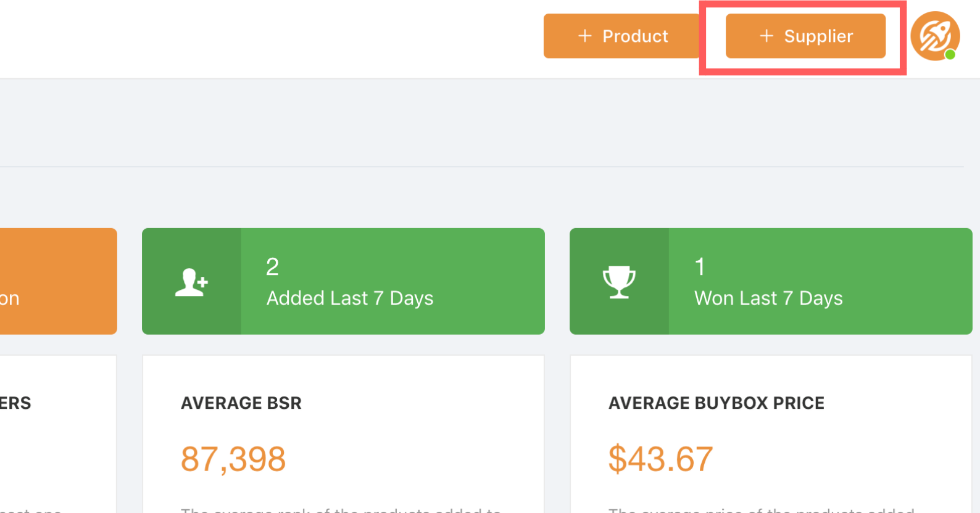Click the description text under Average BSR value

(x=341, y=509)
